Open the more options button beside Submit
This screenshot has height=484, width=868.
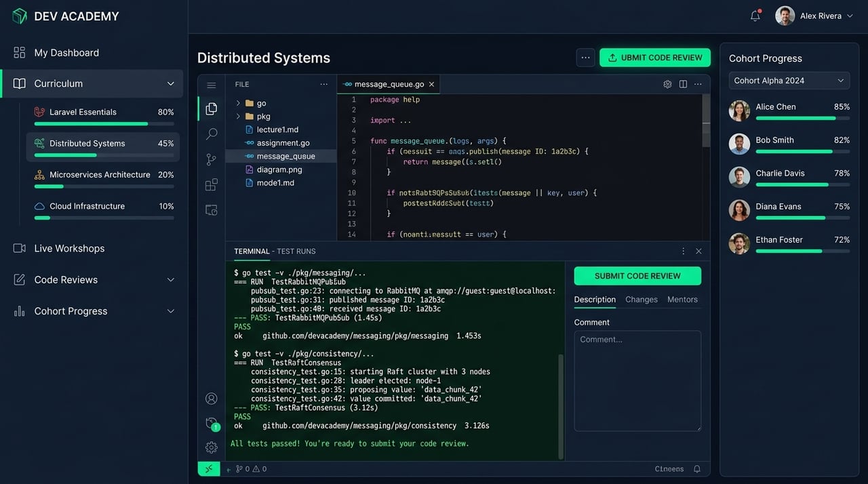tap(585, 58)
